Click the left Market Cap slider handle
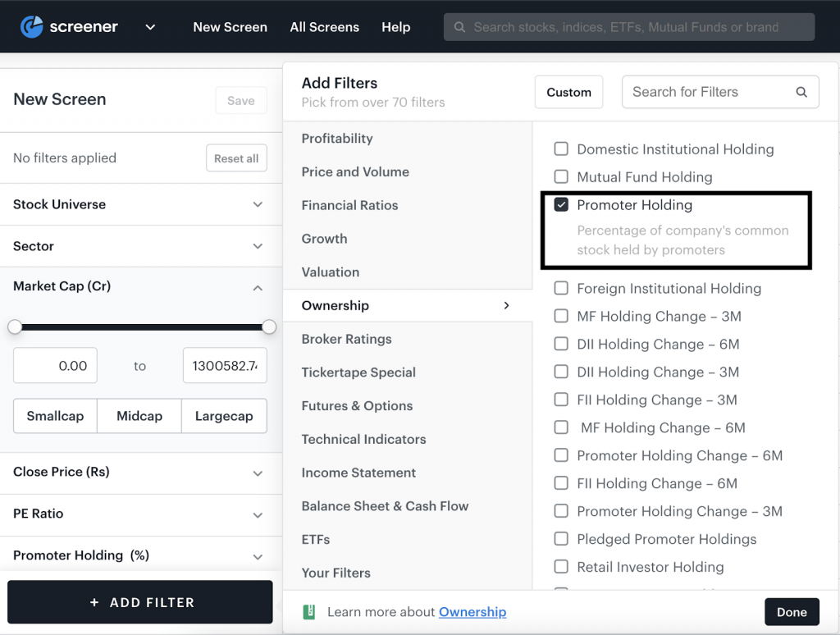 tap(15, 327)
